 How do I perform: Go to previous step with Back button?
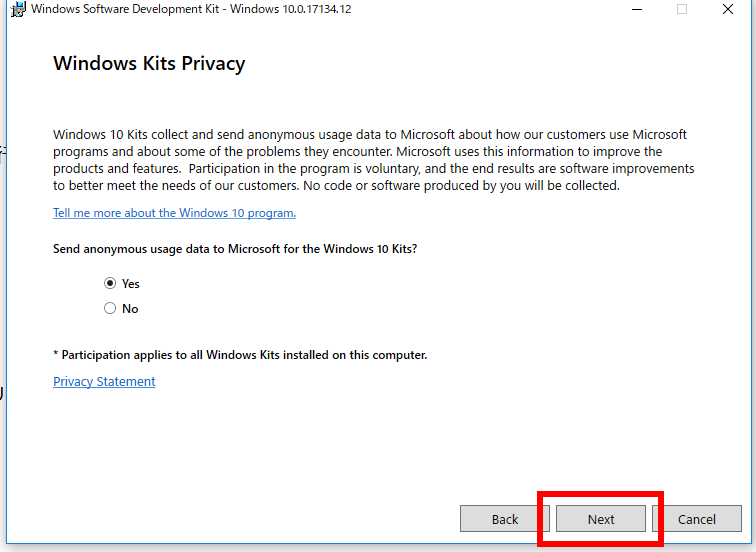click(x=505, y=519)
